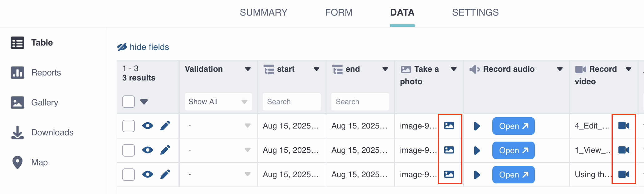Click the hide fields link

coord(143,47)
